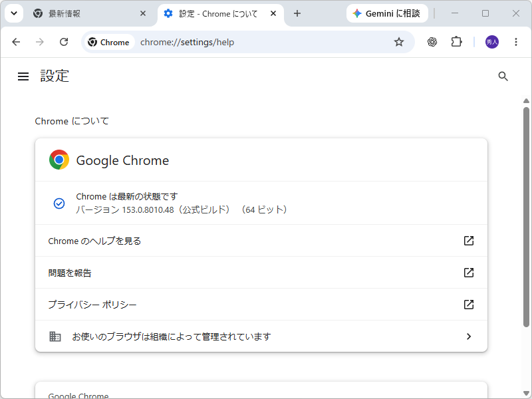This screenshot has width=532, height=399.
Task: Expand the managed browser chevron
Action: pyautogui.click(x=469, y=336)
